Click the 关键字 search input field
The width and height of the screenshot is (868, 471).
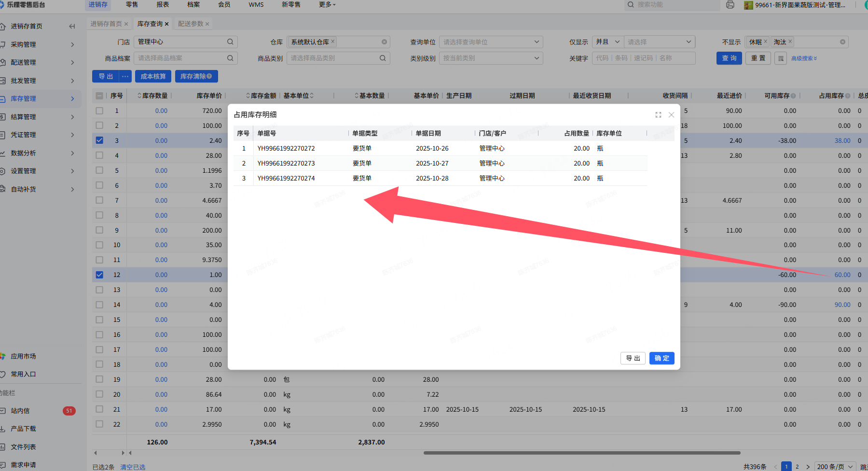[643, 58]
